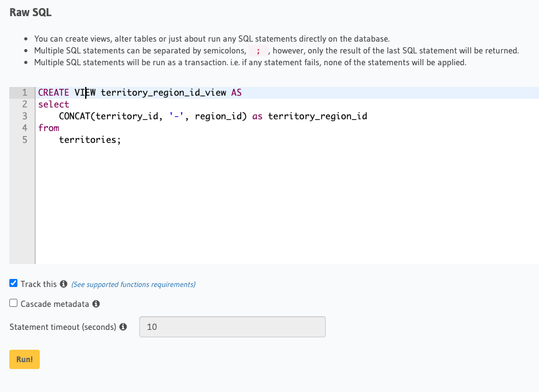Toggle the Track this checkbox
Screen dimensions: 539x392
point(14,283)
